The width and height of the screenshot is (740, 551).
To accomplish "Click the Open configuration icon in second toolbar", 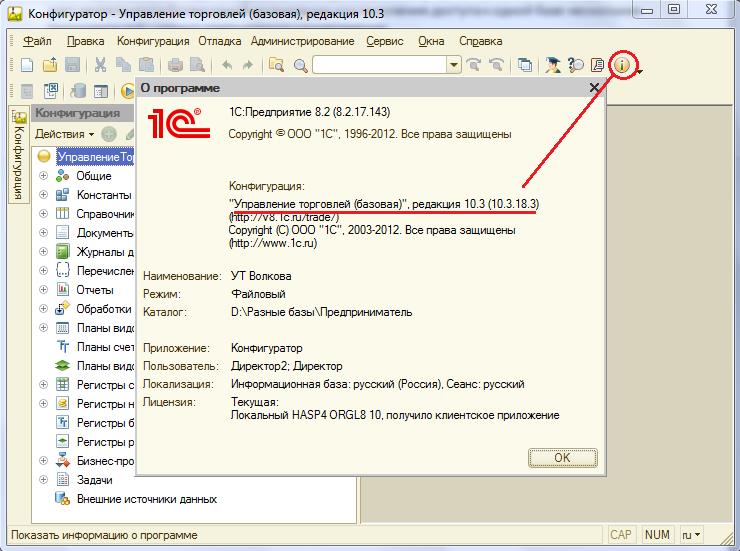I will tap(27, 91).
